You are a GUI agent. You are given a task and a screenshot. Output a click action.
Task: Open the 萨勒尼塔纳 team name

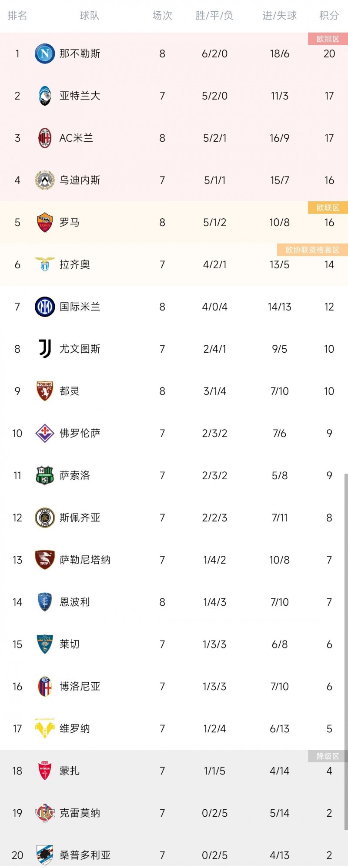[x=85, y=560]
